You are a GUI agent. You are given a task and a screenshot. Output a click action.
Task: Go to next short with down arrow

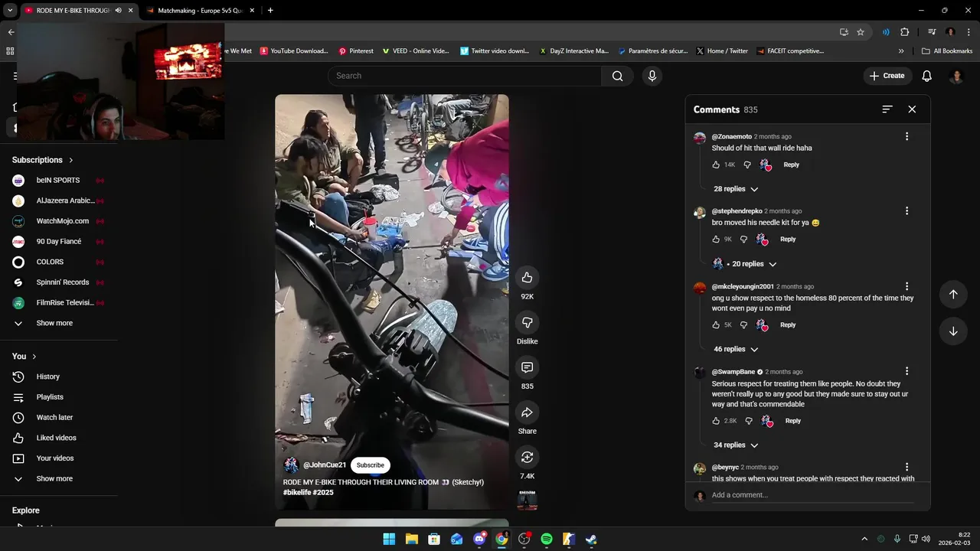pyautogui.click(x=953, y=331)
